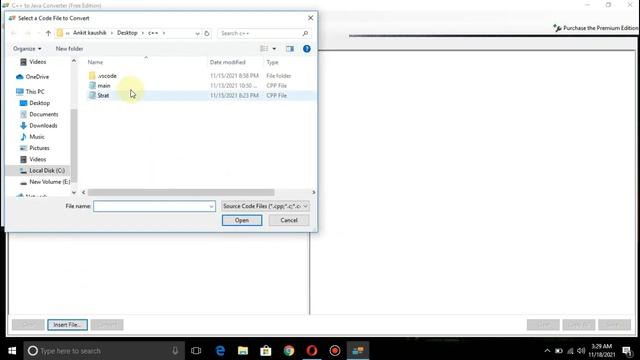This screenshot has width=640, height=360.
Task: Open the Strat CPP file
Action: pyautogui.click(x=103, y=96)
